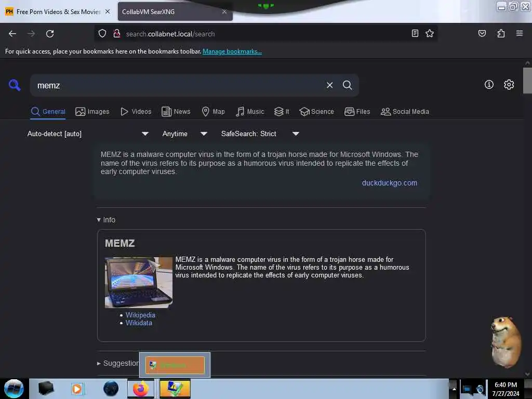Switch to the Videos category tab
The width and height of the screenshot is (532, 399).
pyautogui.click(x=136, y=112)
